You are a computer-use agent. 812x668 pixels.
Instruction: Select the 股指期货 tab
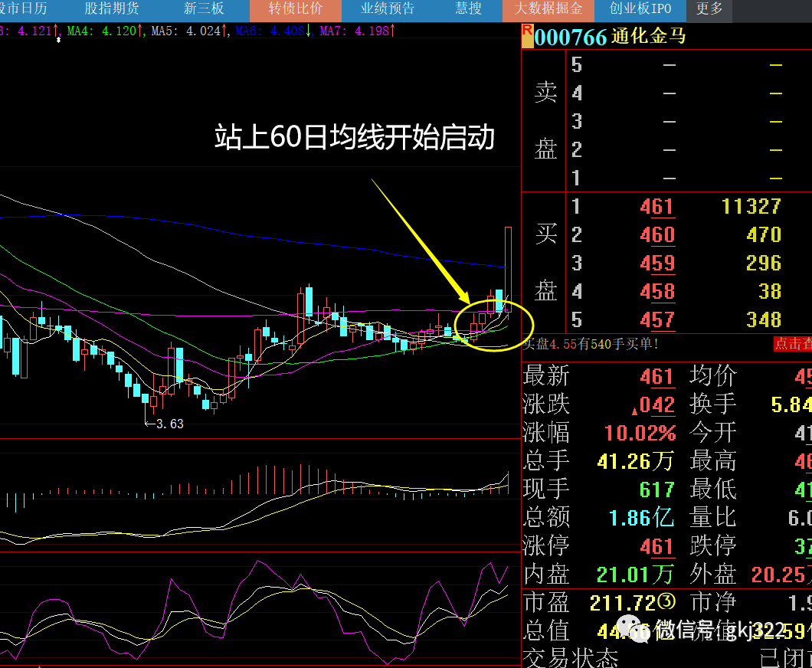click(112, 9)
